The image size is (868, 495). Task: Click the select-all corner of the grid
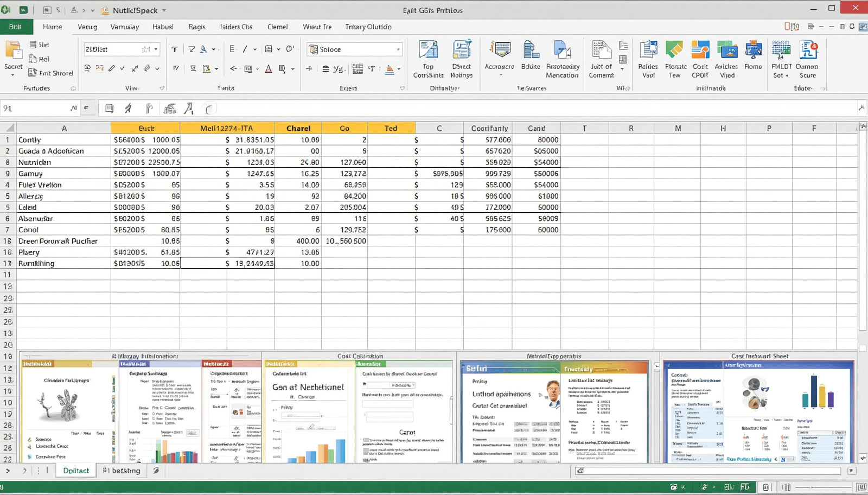click(x=8, y=128)
